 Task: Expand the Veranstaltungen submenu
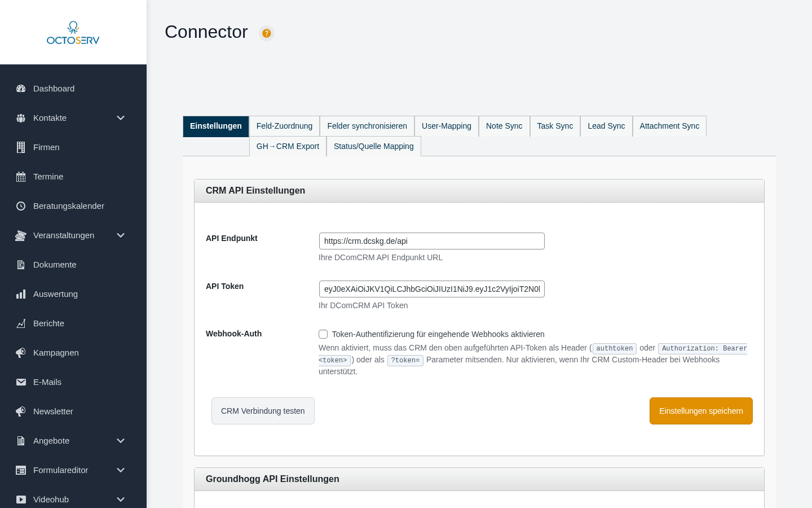[121, 235]
